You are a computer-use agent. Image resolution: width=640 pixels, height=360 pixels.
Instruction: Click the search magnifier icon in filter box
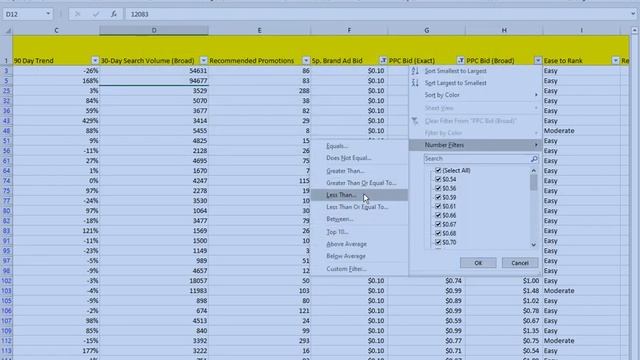534,159
